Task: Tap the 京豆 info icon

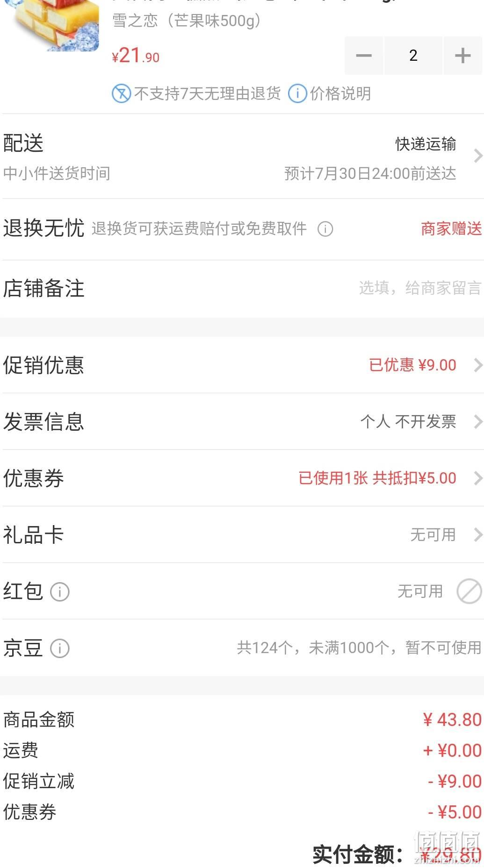Action: pos(60,648)
